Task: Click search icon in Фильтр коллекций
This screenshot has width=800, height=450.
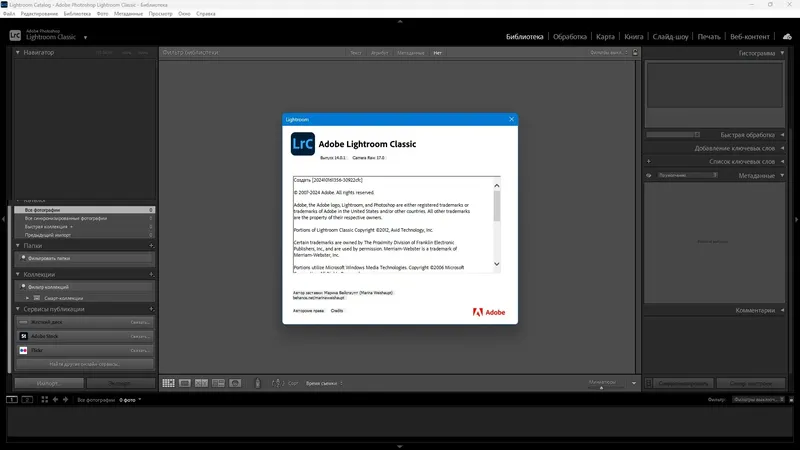Action: point(23,287)
